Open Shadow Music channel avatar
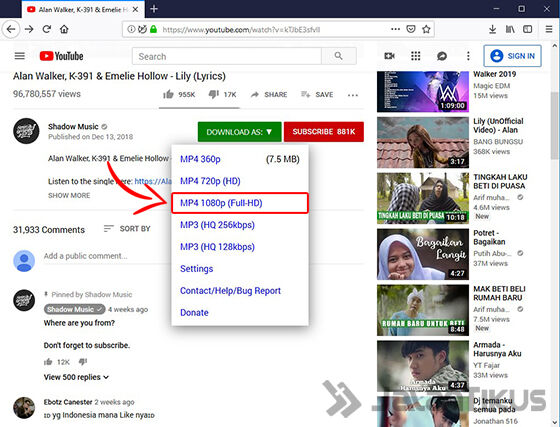The width and height of the screenshot is (560, 427). point(26,131)
